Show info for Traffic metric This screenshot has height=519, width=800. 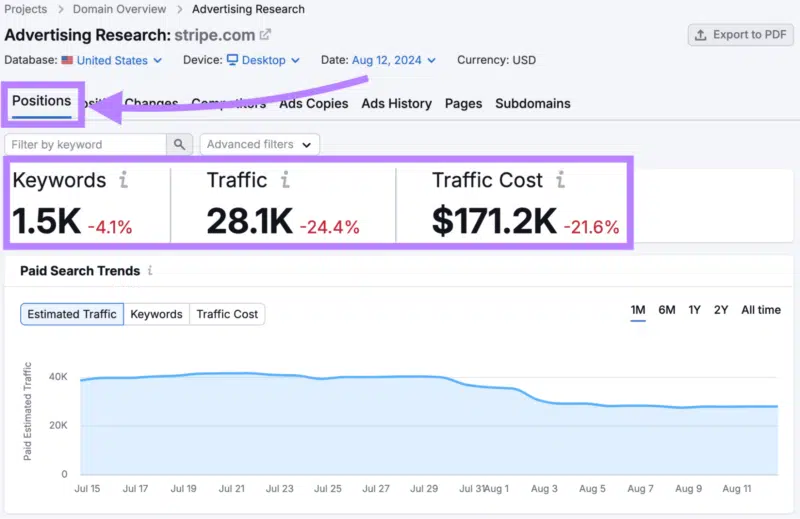tap(285, 180)
